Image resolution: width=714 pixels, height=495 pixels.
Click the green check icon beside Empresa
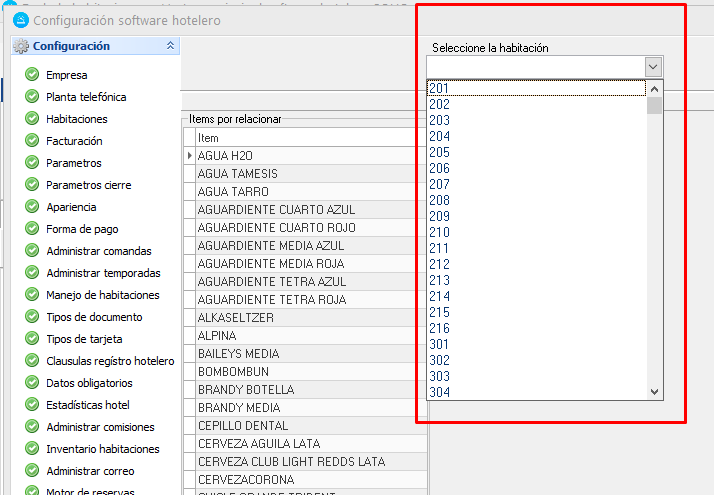click(32, 75)
